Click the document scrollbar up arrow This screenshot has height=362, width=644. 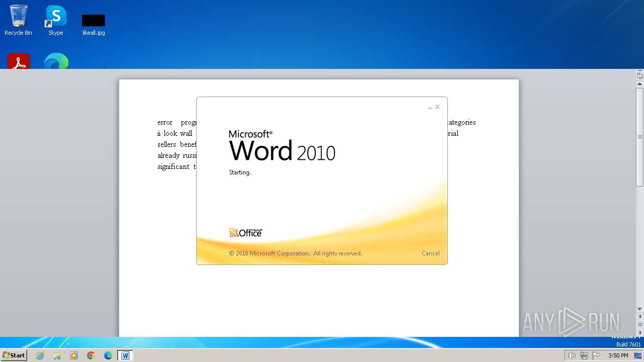click(x=640, y=84)
